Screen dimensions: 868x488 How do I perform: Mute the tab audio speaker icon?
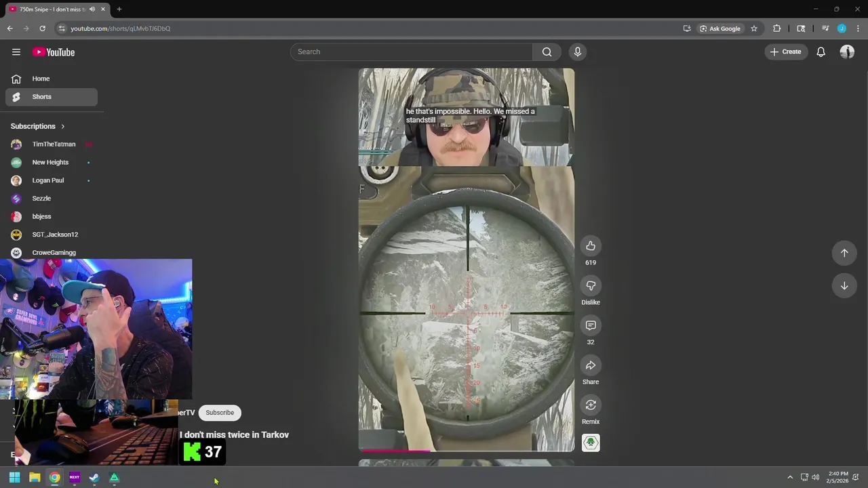pos(92,9)
